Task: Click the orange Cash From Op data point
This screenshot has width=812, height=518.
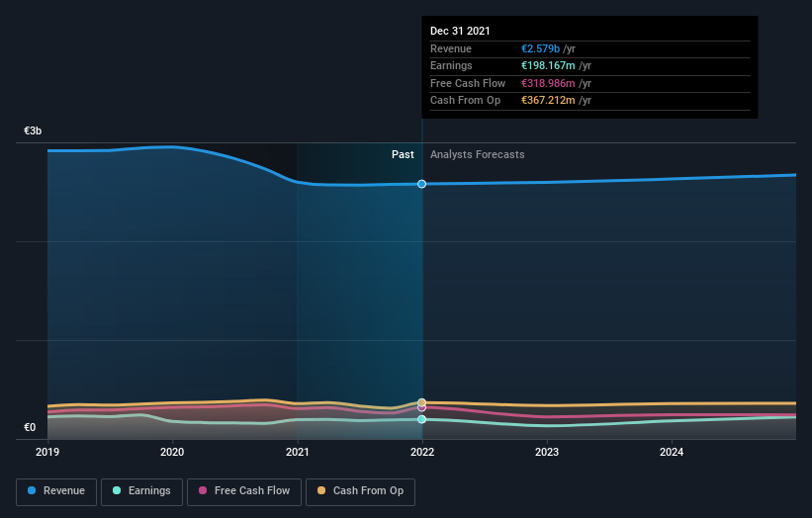Action: (422, 402)
